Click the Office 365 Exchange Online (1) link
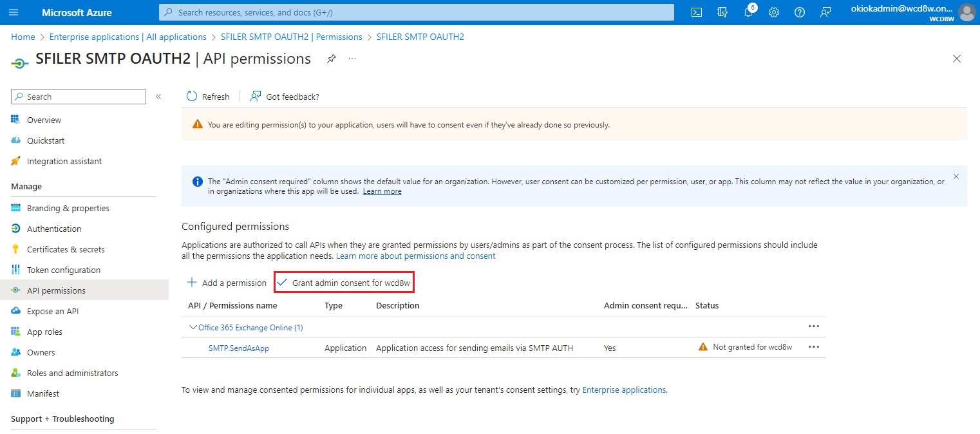 tap(250, 327)
